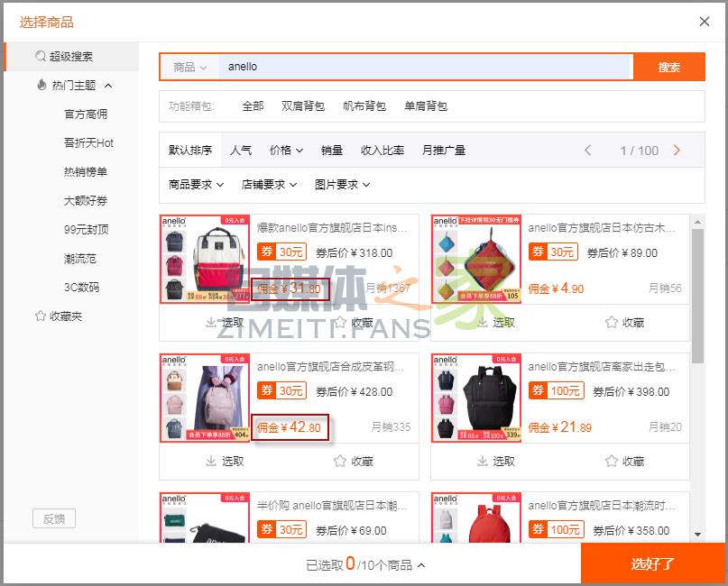Go to previous results page arrow
The width and height of the screenshot is (728, 586).
click(x=588, y=151)
